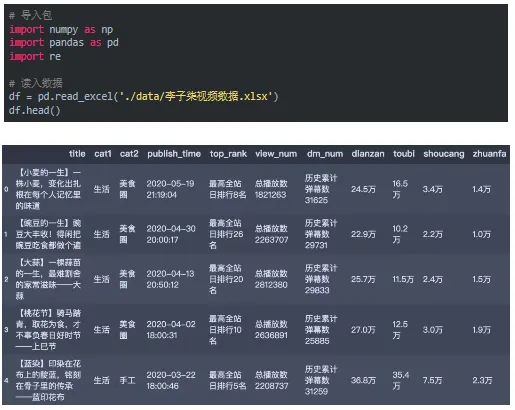Image resolution: width=515 pixels, height=410 pixels.
Task: Click the 'import pandas as pd' code line
Action: point(64,43)
